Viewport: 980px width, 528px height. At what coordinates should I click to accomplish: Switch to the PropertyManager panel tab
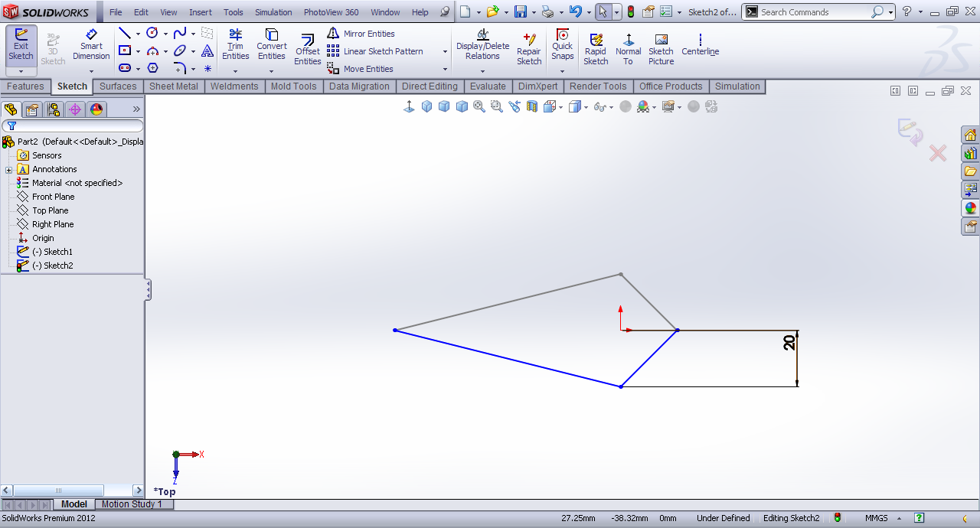pos(32,109)
